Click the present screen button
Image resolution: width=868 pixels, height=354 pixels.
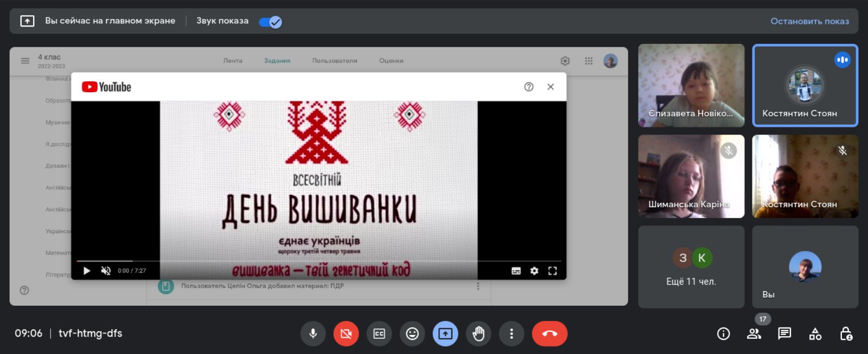coord(445,333)
